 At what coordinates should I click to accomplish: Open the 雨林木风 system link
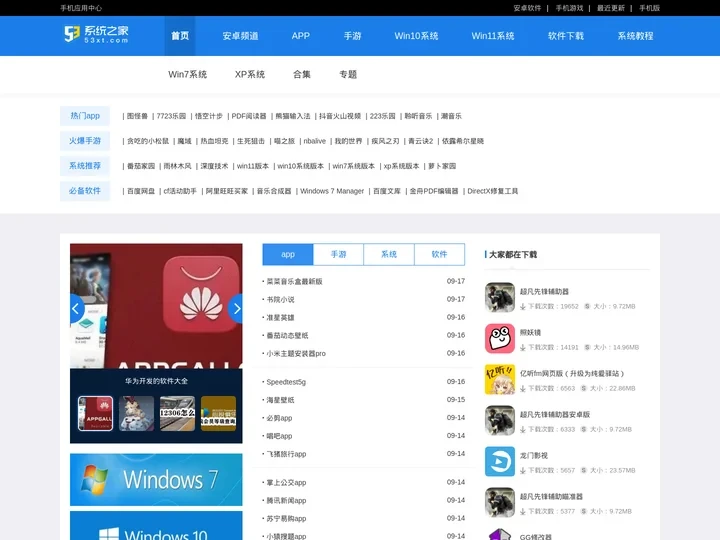(177, 166)
